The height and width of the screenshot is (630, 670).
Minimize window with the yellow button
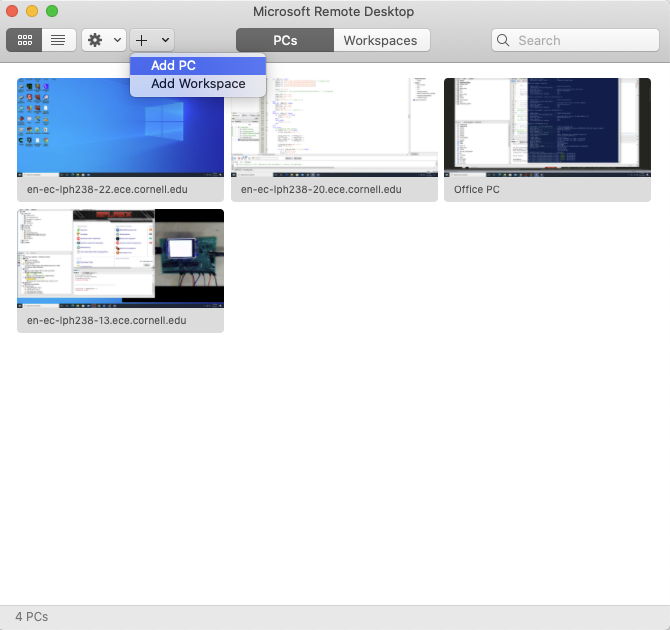tap(32, 12)
